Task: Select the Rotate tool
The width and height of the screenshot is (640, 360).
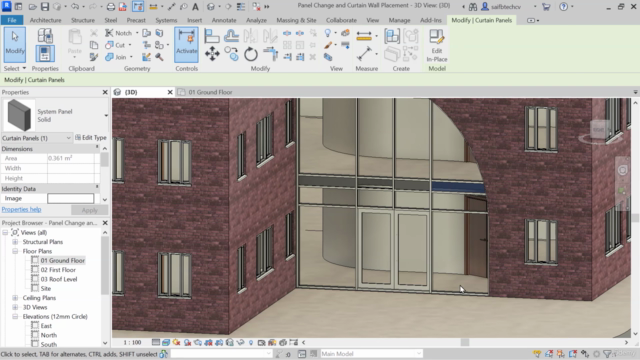Action: [251, 54]
